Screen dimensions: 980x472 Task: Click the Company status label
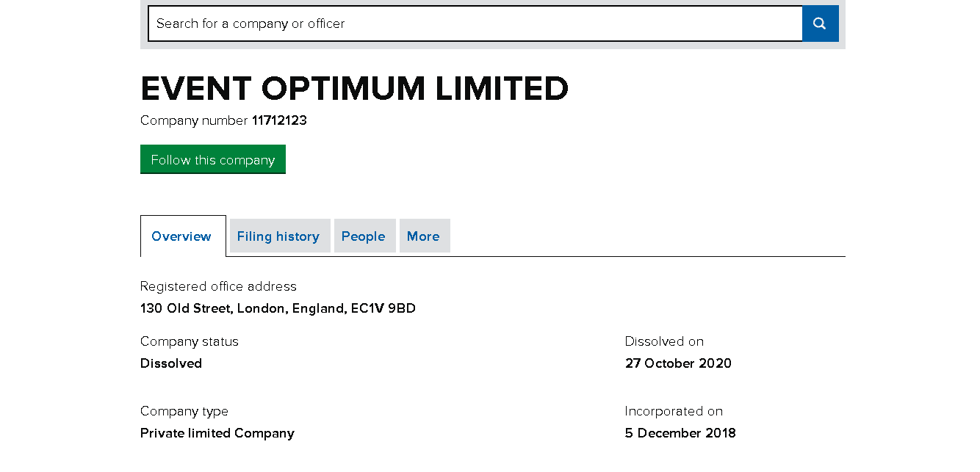pos(190,341)
